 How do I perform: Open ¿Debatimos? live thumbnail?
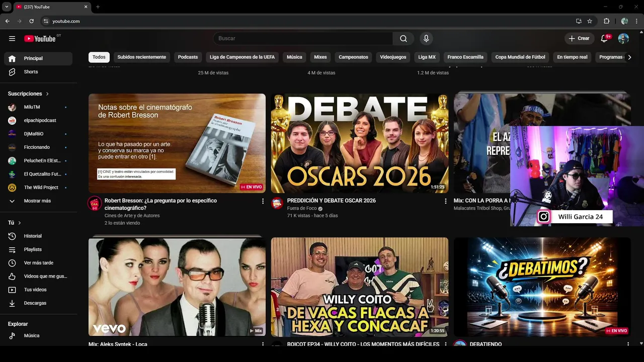coord(542,287)
